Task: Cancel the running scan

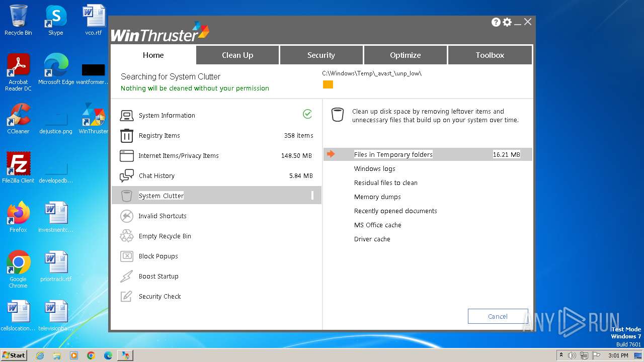Action: pyautogui.click(x=498, y=316)
